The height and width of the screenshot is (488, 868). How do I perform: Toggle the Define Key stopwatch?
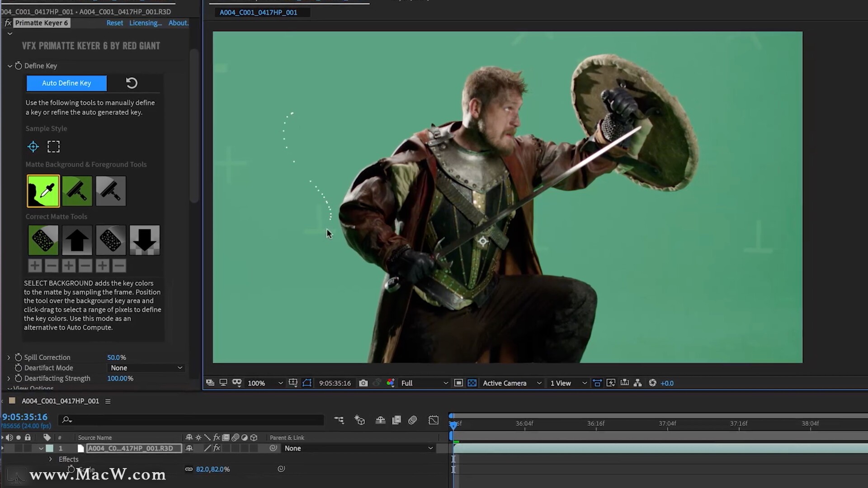[x=18, y=66]
